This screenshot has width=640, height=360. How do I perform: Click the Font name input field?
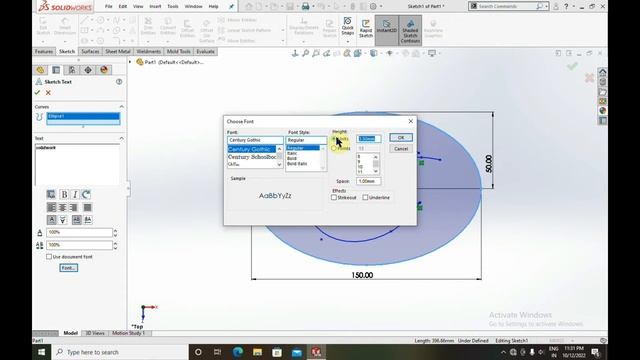255,140
